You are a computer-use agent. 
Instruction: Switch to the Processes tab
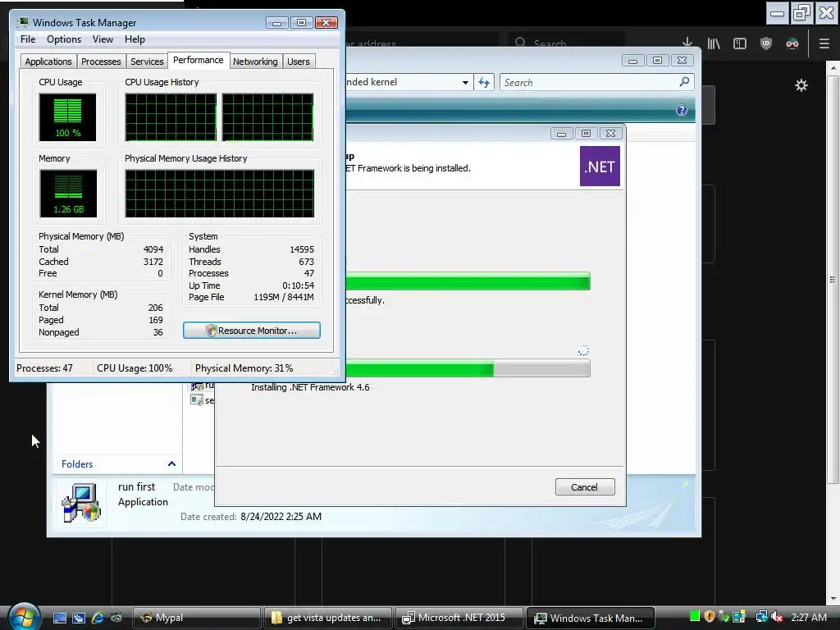pos(101,62)
